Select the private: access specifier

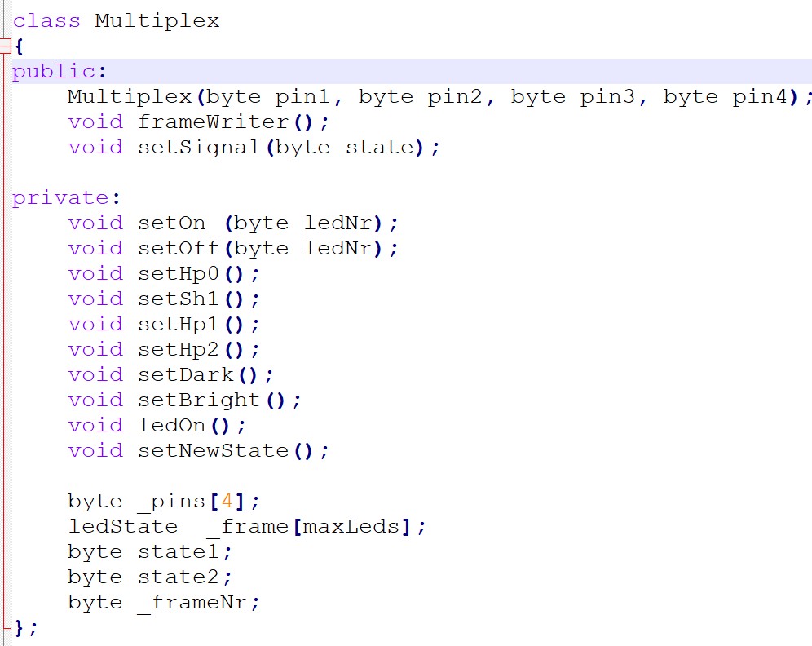[66, 198]
